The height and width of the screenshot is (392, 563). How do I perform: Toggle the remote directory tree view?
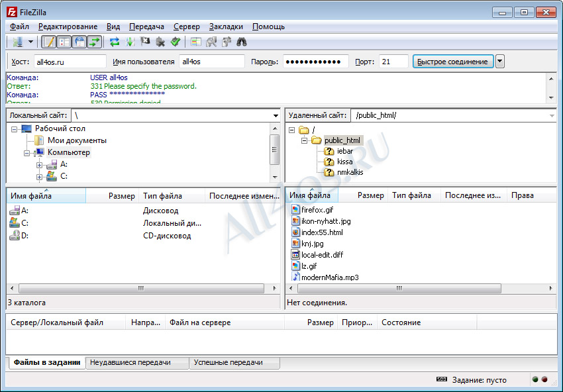tap(79, 42)
